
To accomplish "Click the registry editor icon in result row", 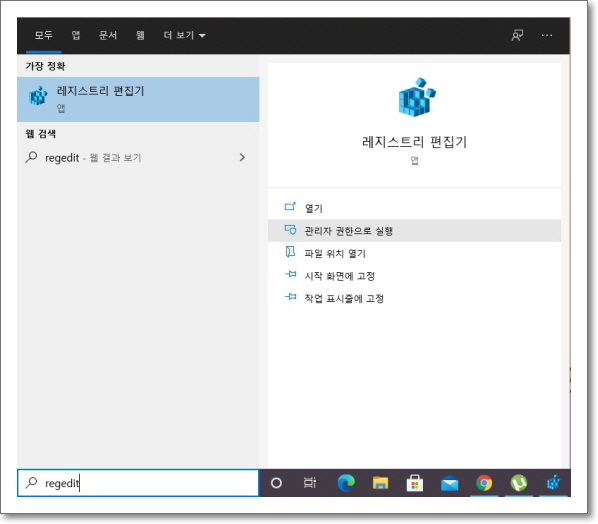I will point(38,96).
